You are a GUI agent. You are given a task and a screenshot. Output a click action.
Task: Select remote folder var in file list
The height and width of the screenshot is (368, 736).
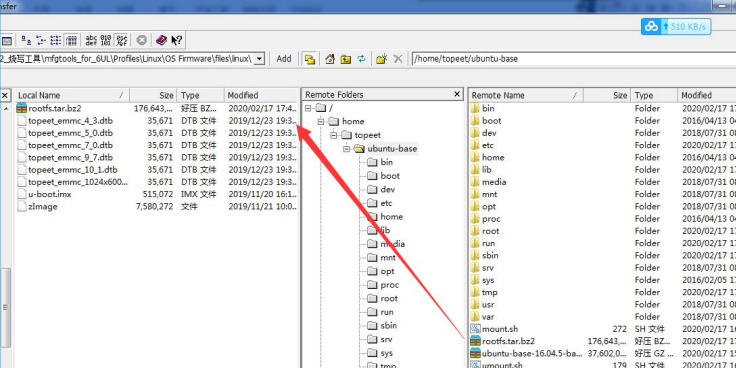coord(488,317)
